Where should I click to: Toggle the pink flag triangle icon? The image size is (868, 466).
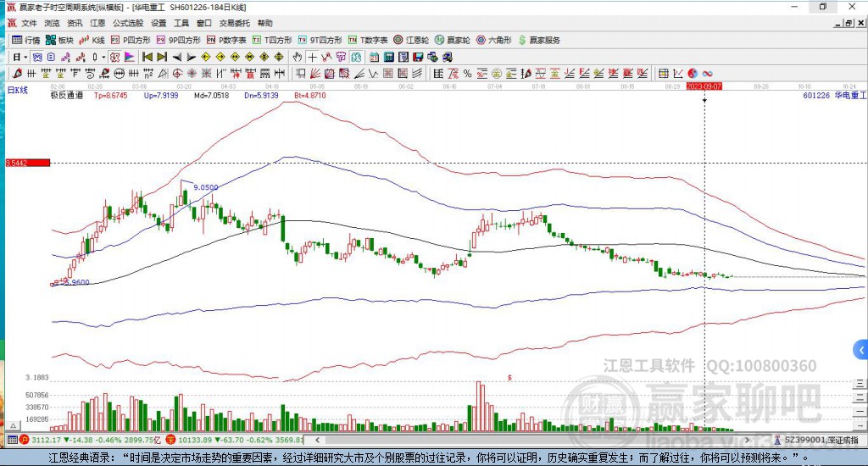click(130, 57)
